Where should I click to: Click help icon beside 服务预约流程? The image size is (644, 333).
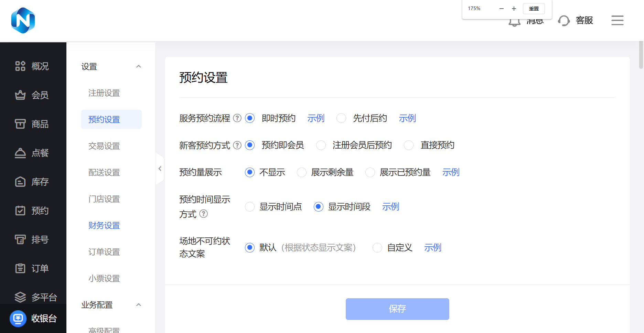coord(237,118)
